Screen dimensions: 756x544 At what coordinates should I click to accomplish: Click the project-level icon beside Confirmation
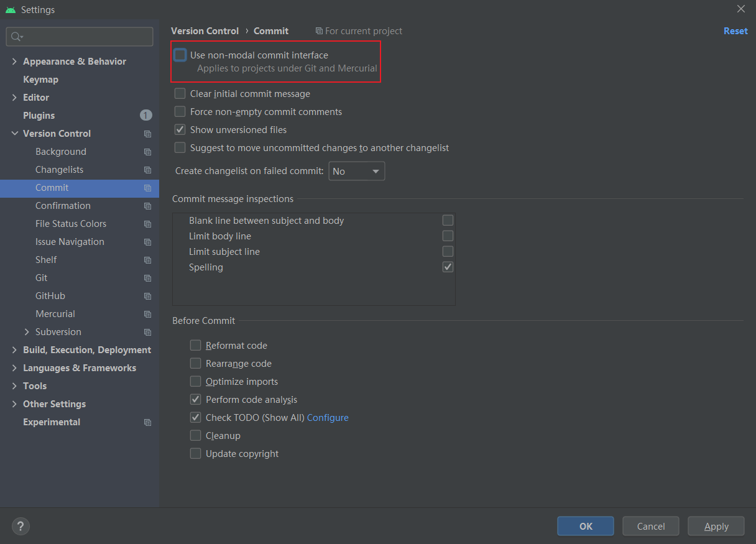[x=147, y=206]
